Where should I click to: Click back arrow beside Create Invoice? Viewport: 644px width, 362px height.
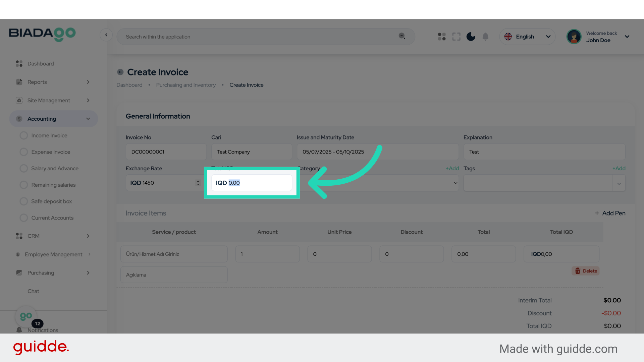click(120, 72)
